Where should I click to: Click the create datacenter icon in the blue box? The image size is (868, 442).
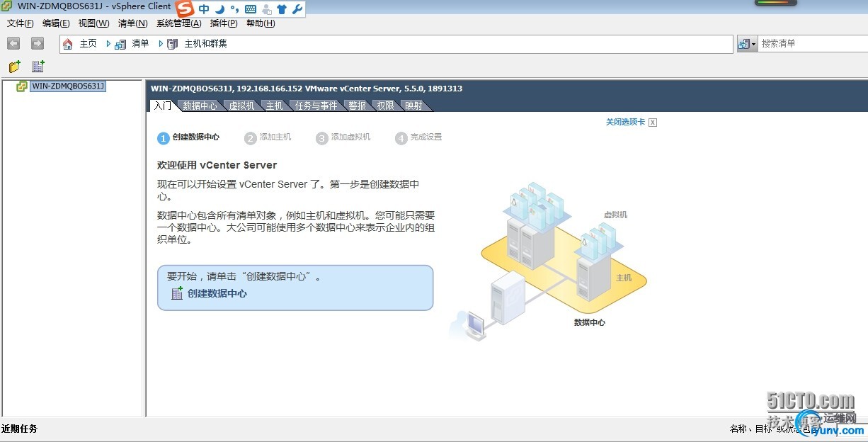click(177, 293)
